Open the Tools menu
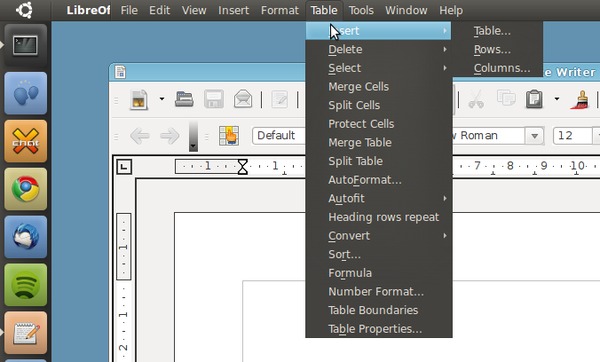 (x=361, y=10)
